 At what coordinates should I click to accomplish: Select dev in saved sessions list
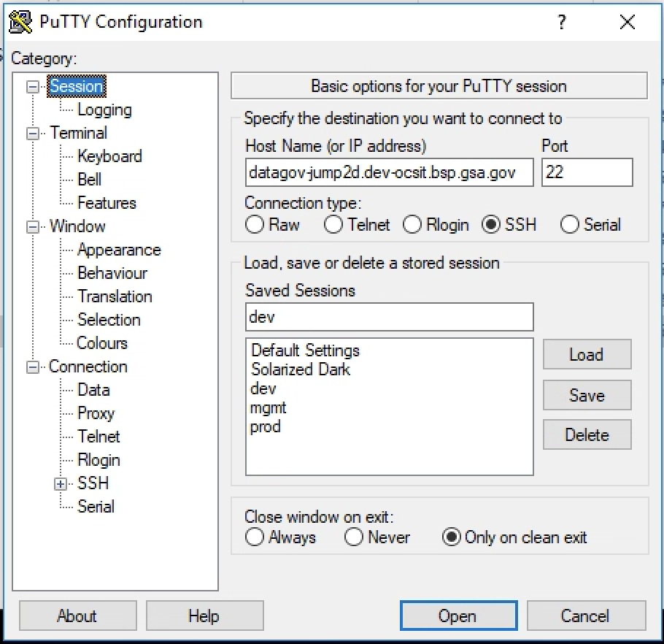263,388
